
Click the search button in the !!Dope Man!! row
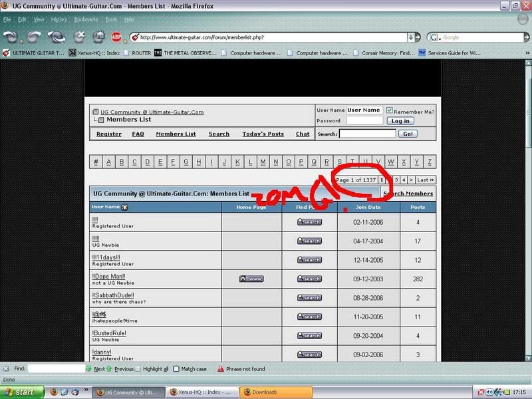point(309,279)
